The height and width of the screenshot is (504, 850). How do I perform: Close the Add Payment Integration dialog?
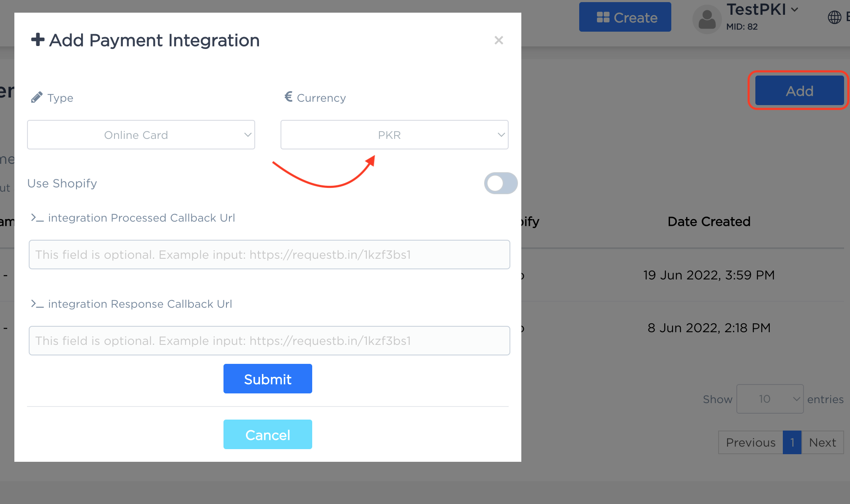499,40
